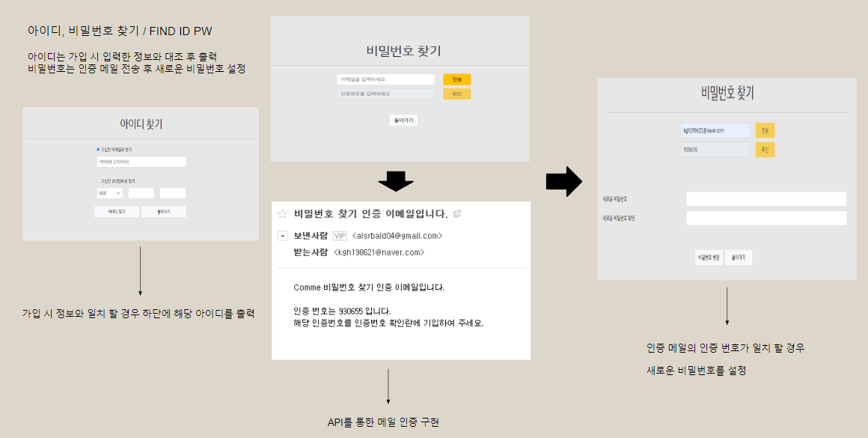Click 확인 beside the 930655 code field
Screen dimensions: 868x438
765,150
